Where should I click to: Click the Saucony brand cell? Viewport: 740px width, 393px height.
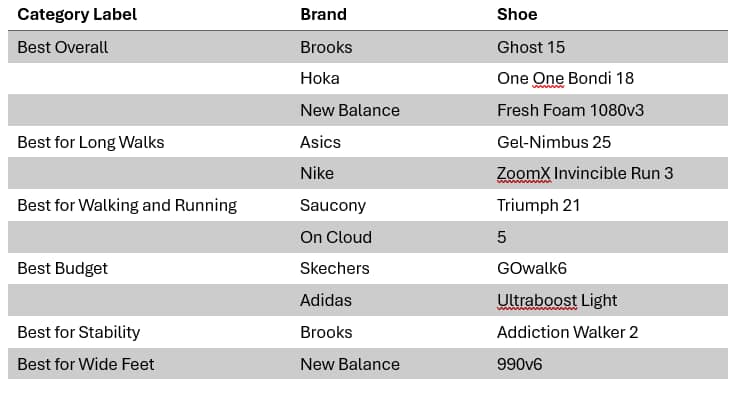click(333, 205)
